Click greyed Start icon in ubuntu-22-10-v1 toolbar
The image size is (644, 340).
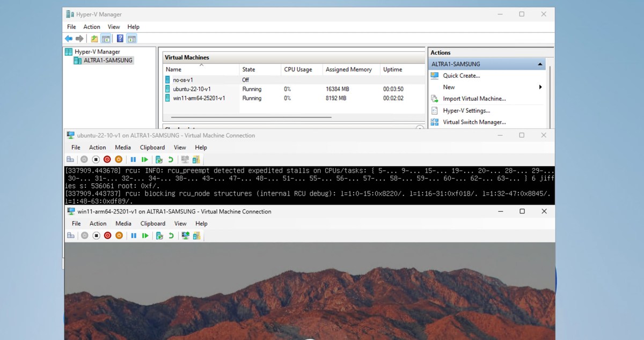(84, 160)
